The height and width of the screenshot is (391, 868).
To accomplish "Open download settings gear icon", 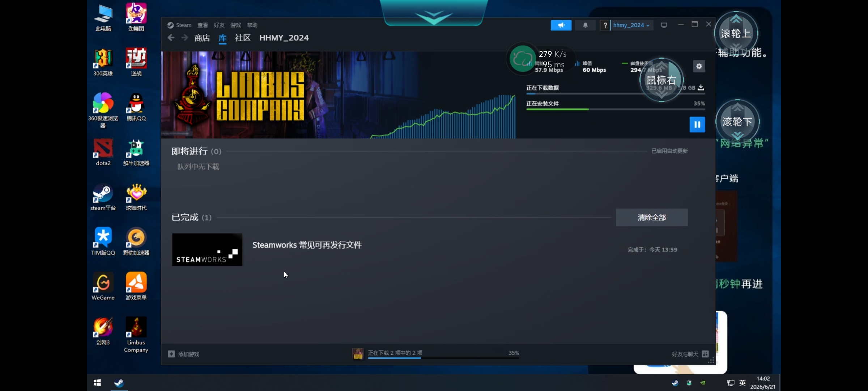I will pyautogui.click(x=699, y=66).
